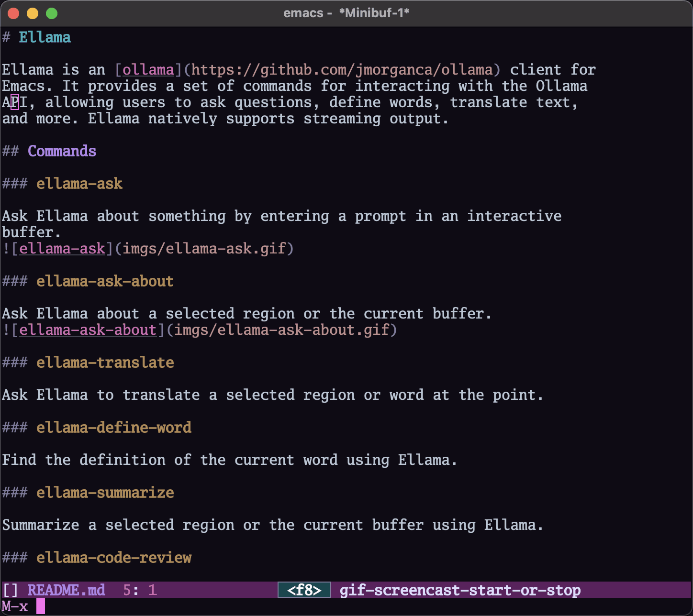Viewport: 693px width, 616px height.
Task: Click the yellow minimize window button
Action: coord(33,13)
